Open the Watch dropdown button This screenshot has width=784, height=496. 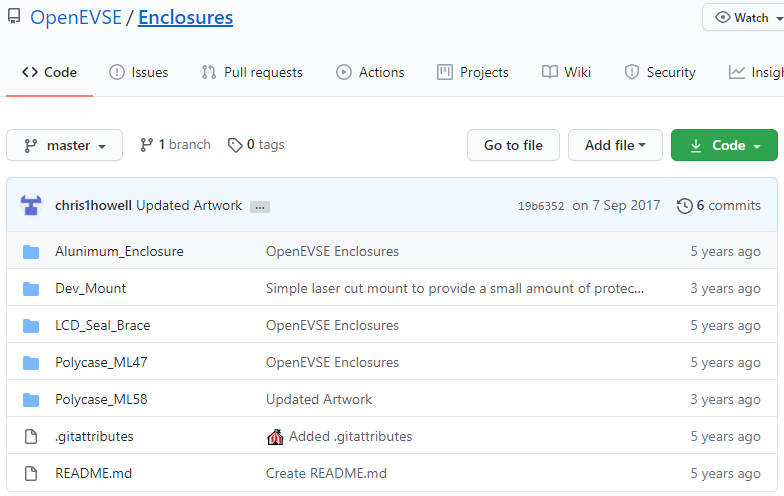(744, 18)
